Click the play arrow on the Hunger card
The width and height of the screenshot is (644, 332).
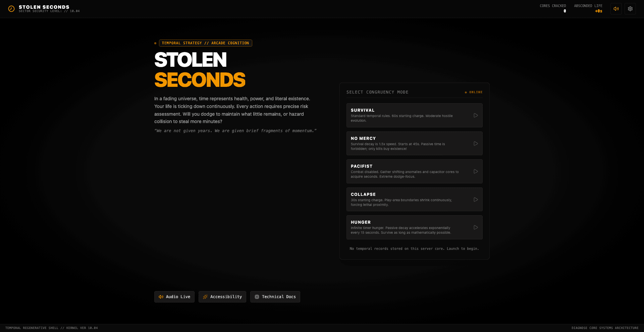tap(476, 227)
